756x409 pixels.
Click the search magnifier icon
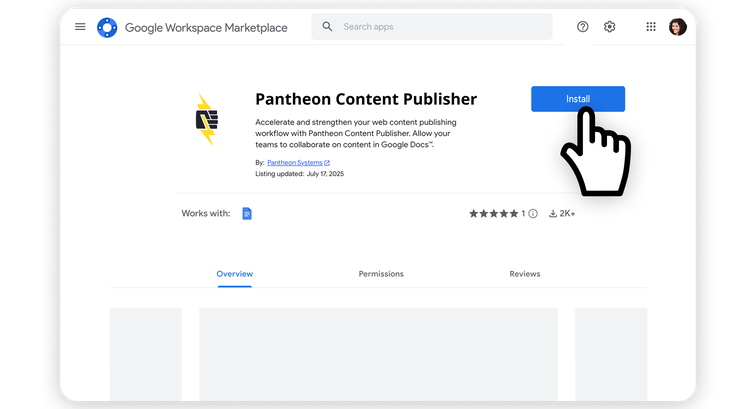point(327,27)
